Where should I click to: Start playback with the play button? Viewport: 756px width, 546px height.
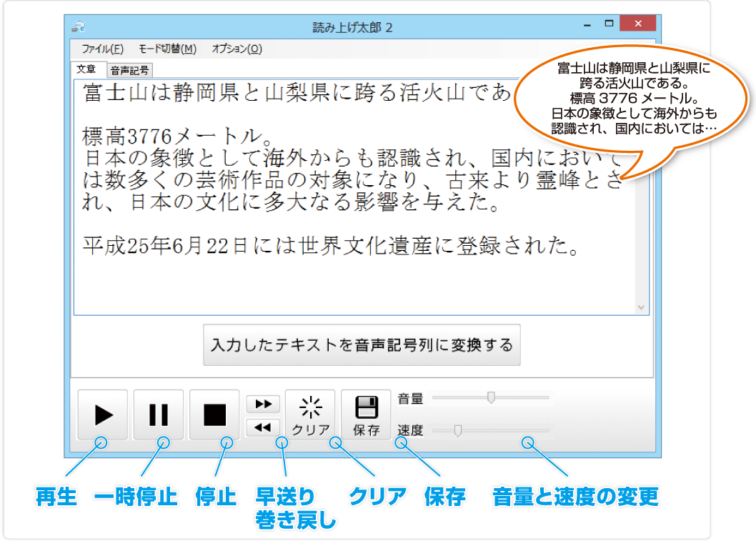103,415
